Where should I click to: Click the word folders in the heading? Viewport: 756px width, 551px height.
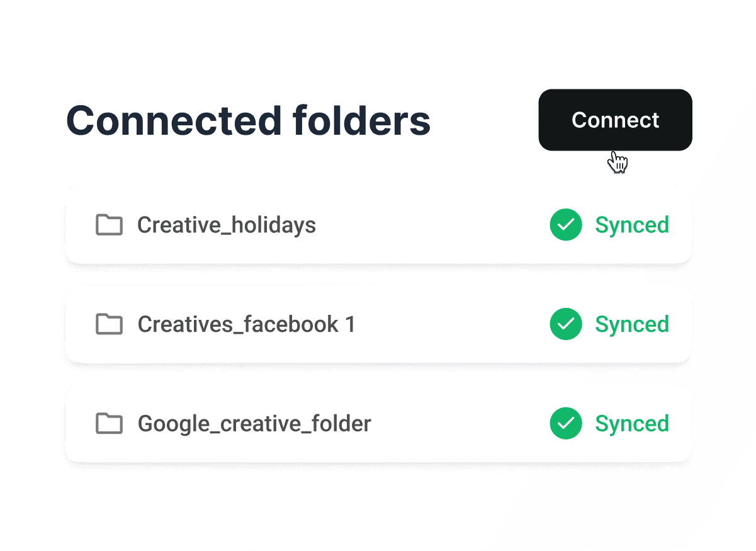pyautogui.click(x=362, y=120)
